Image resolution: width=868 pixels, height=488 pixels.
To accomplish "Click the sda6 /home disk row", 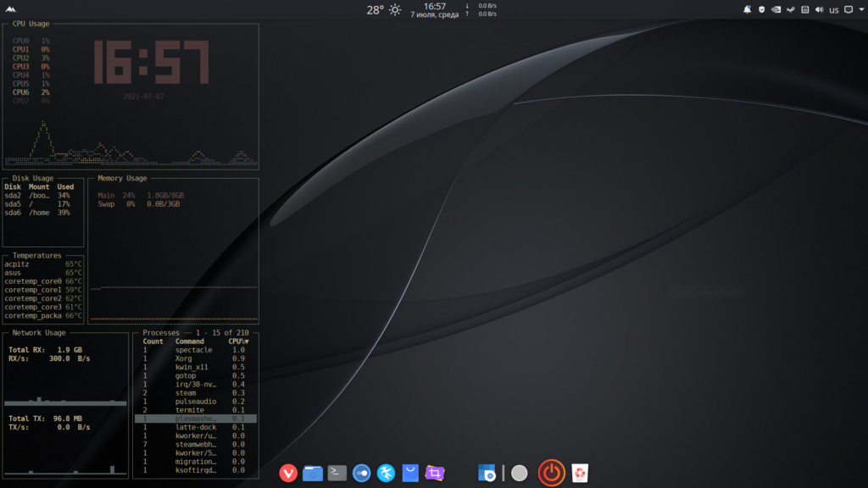I will pos(37,213).
